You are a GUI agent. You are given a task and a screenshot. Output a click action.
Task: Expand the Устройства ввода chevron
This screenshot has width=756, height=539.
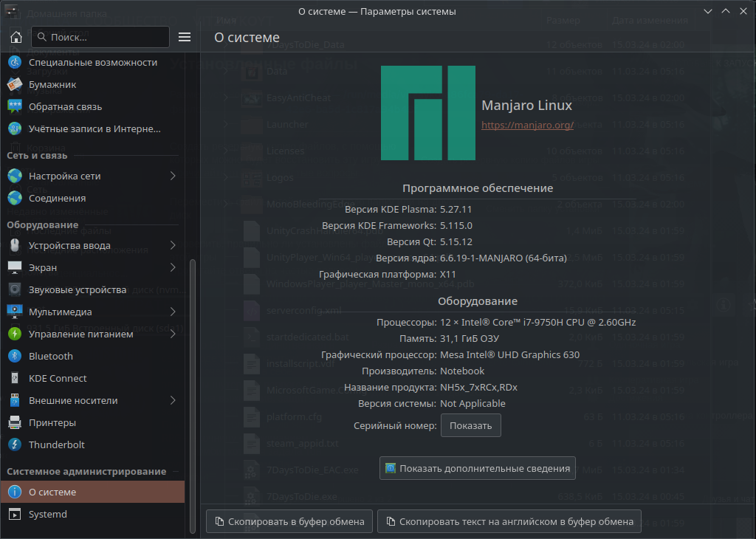pyautogui.click(x=173, y=245)
